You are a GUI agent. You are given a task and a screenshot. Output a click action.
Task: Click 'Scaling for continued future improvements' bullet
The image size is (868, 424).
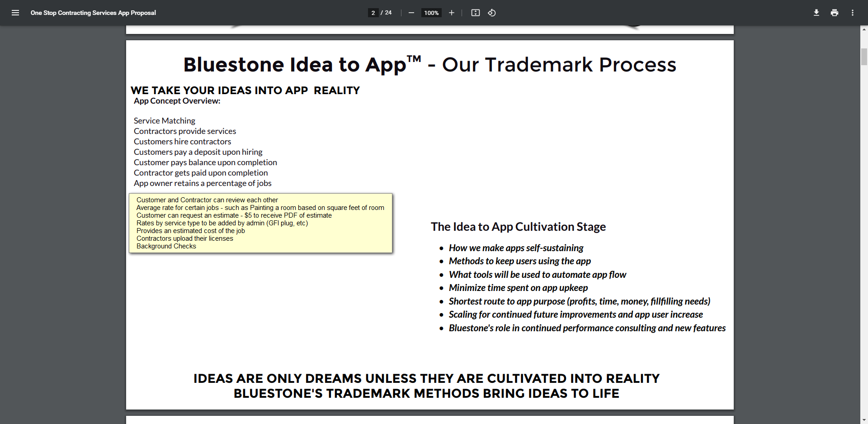pyautogui.click(x=576, y=314)
